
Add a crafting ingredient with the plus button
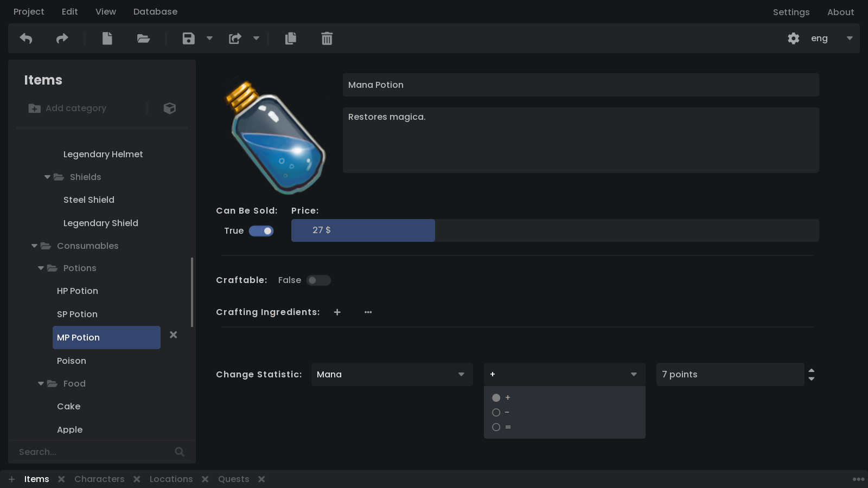[x=337, y=312]
